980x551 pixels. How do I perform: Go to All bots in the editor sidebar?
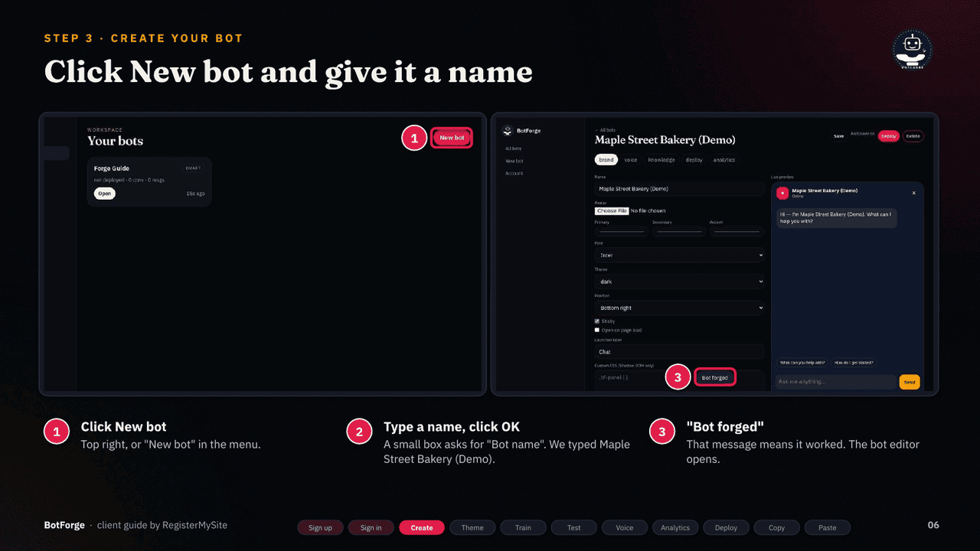click(513, 148)
